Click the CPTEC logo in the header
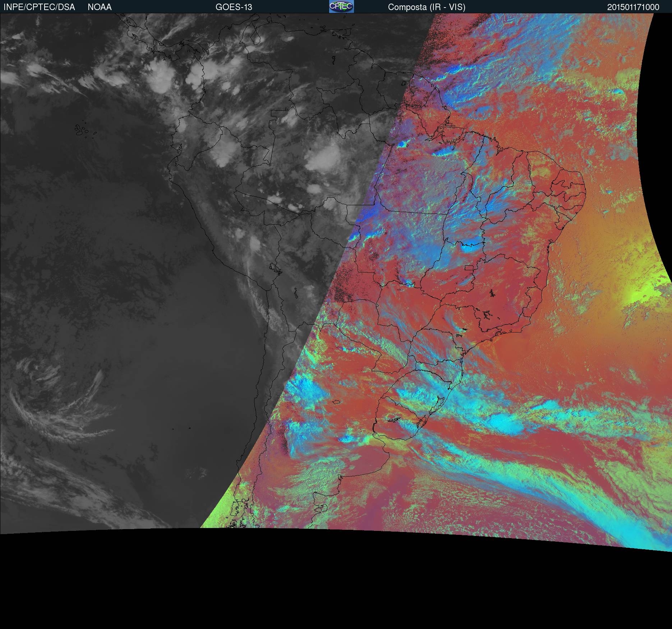This screenshot has height=629, width=672. 341,6
